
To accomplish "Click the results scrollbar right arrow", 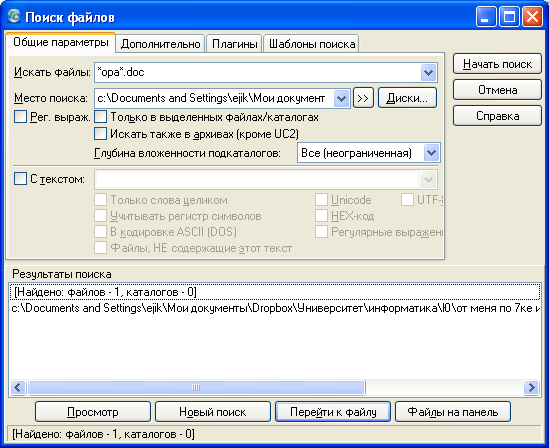I will point(531,388).
